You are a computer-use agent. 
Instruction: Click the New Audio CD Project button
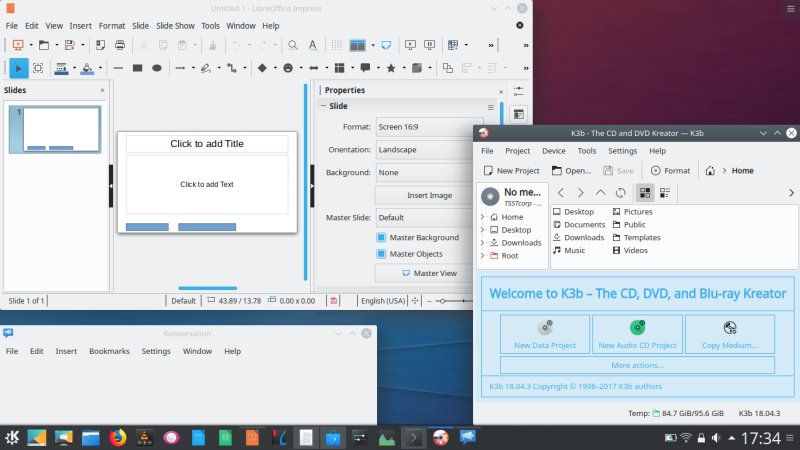[x=637, y=334]
